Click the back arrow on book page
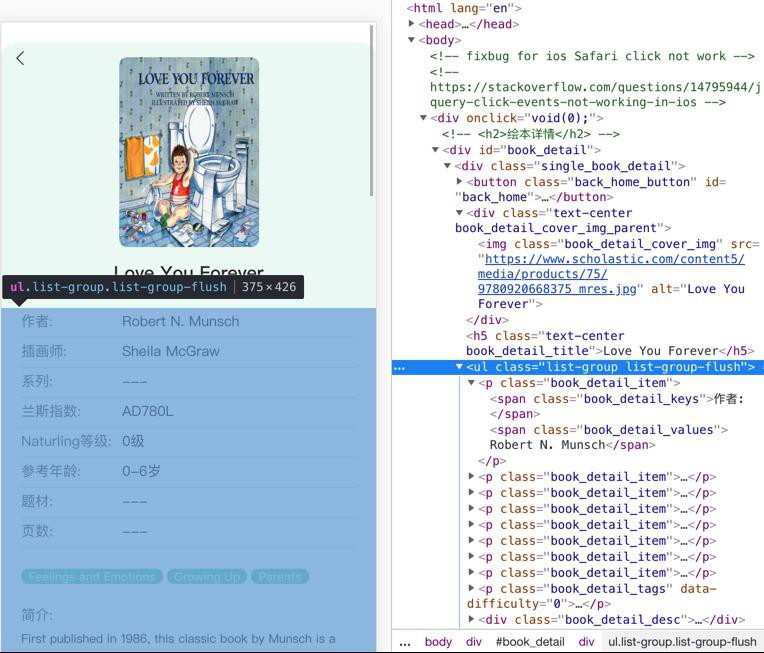 [x=20, y=58]
